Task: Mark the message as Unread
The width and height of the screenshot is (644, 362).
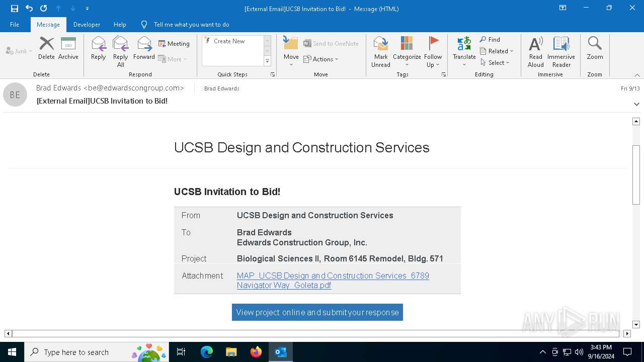Action: [x=381, y=52]
